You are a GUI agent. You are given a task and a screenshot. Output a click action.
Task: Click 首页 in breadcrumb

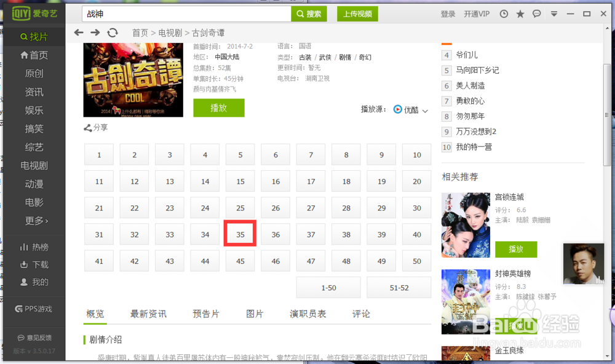point(140,33)
